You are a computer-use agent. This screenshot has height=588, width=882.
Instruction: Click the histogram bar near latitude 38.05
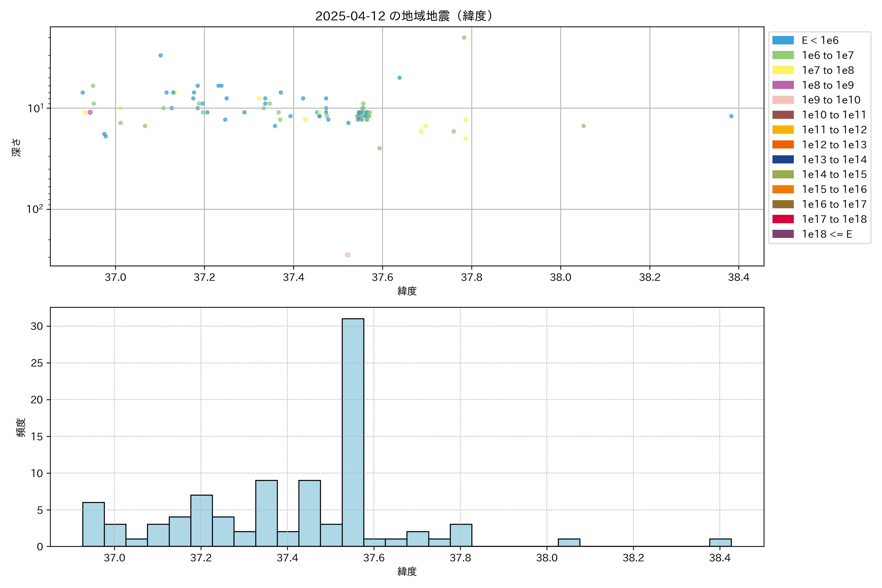[569, 543]
